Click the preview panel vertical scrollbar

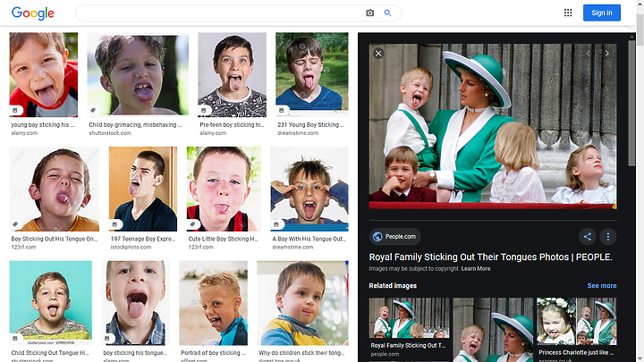pos(631,103)
